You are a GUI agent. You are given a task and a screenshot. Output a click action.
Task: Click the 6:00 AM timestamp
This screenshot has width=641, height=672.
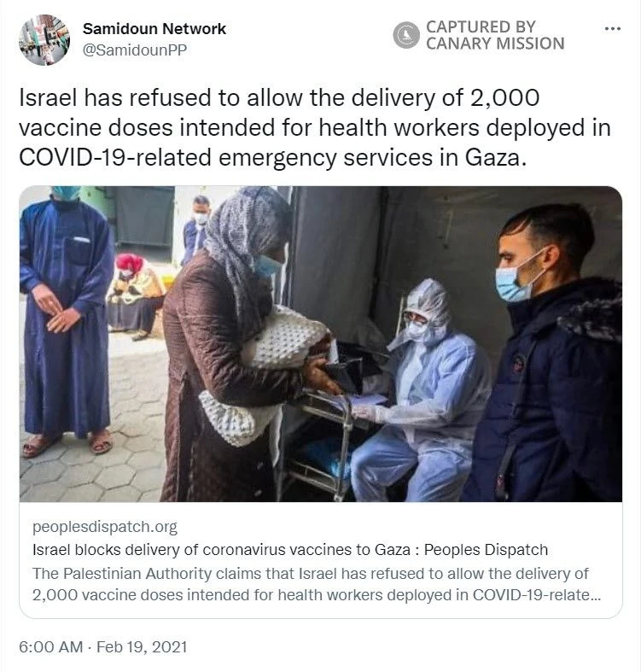(x=51, y=646)
